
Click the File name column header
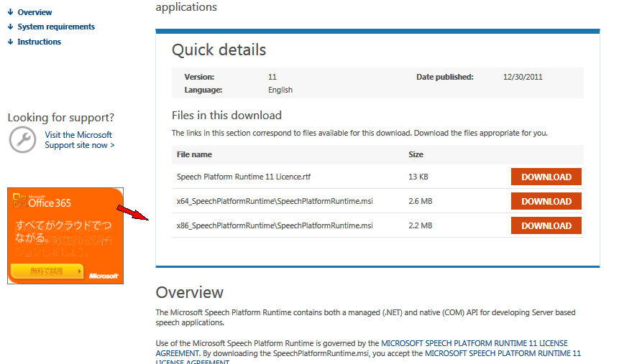[194, 154]
